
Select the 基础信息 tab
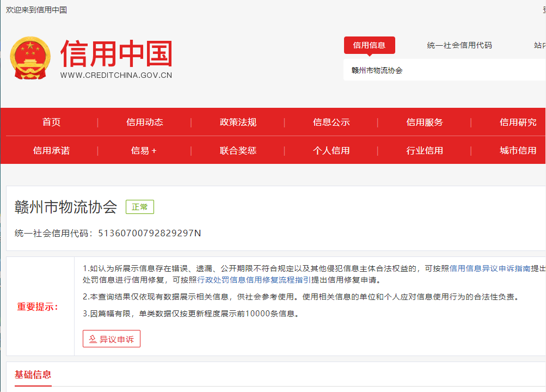pyautogui.click(x=33, y=375)
